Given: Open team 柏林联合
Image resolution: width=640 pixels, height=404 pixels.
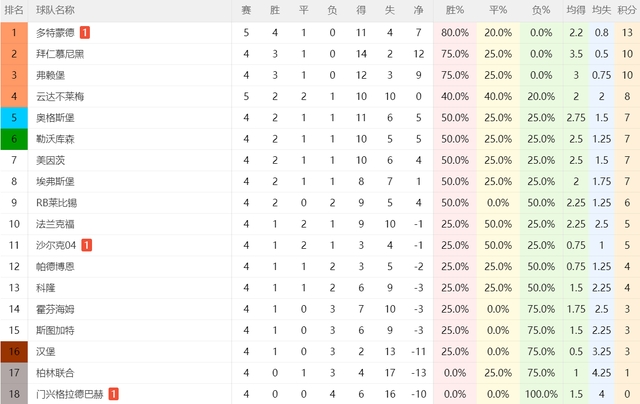Looking at the screenshot, I should [x=56, y=373].
